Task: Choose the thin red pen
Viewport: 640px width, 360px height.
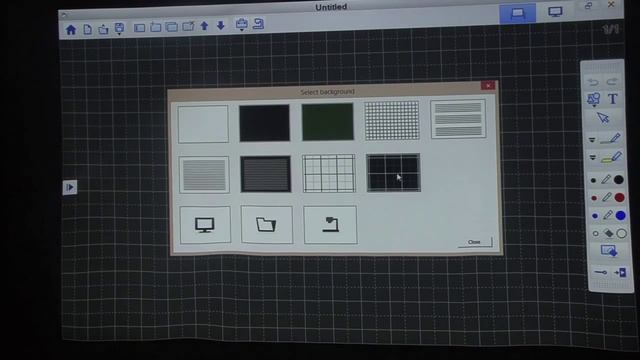Action: click(594, 198)
